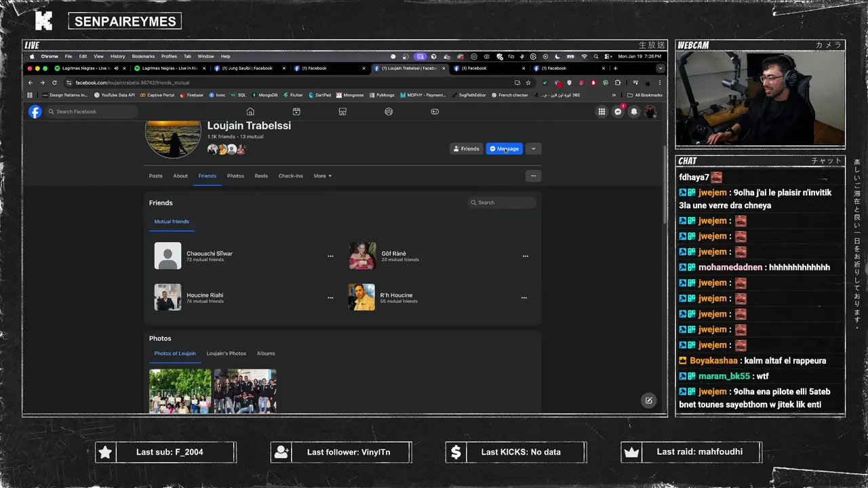Open Gôf Rànè's profile link
868x488 pixels.
click(394, 253)
